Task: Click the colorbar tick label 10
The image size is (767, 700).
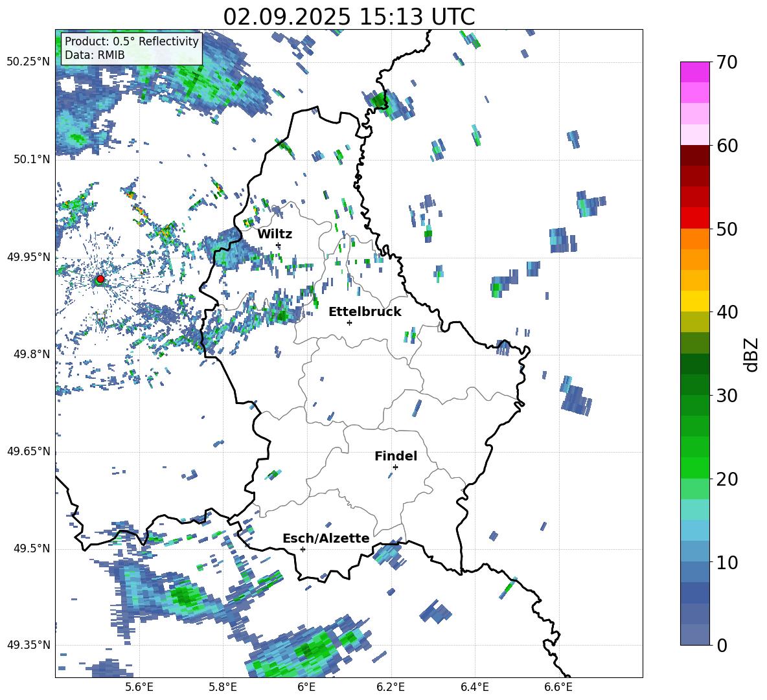Action: click(x=727, y=562)
